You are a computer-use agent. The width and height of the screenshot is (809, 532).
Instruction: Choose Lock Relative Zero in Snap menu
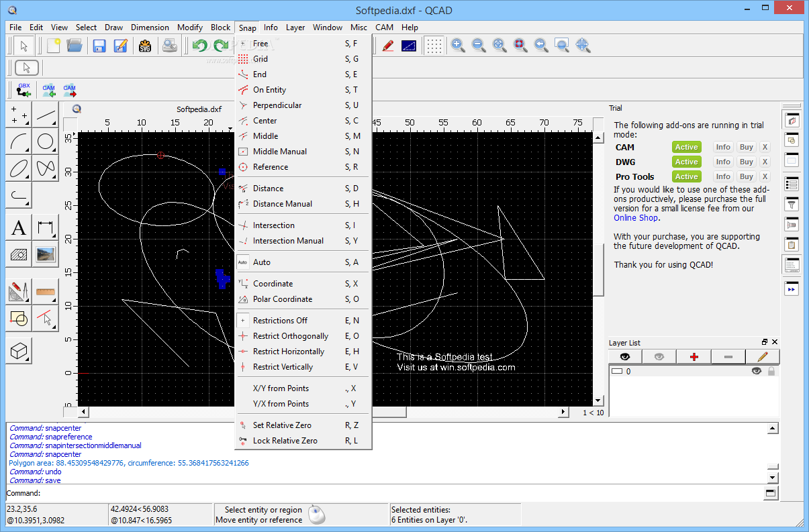[x=304, y=441]
